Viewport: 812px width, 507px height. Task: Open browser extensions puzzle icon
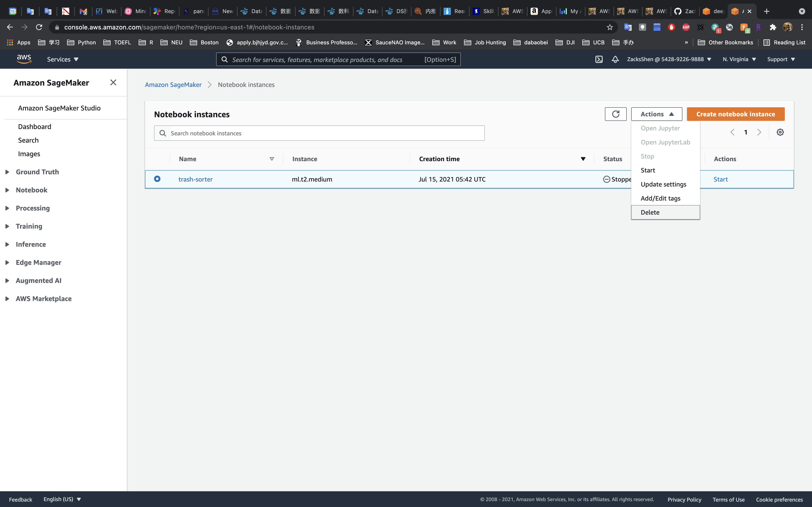773,27
